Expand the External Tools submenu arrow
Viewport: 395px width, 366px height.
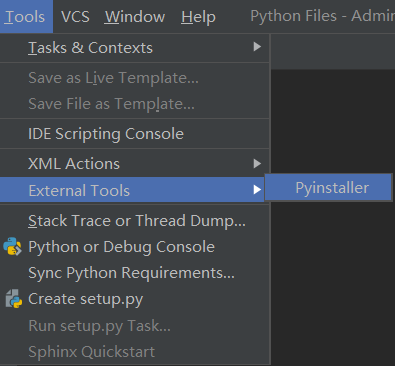tap(257, 189)
